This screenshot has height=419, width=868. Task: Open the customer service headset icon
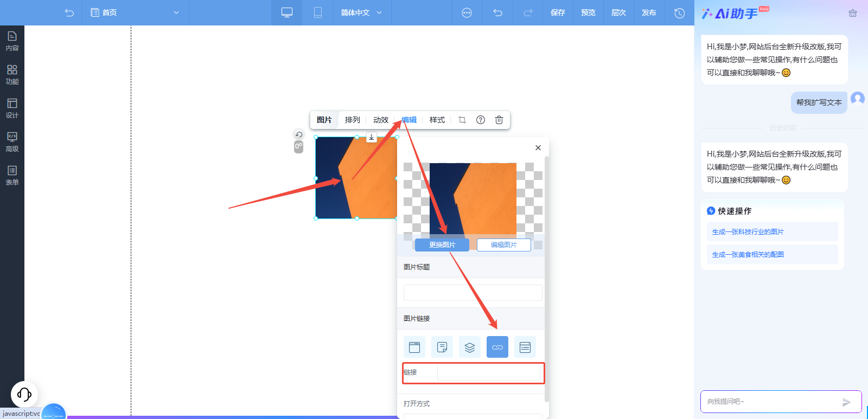pos(24,394)
